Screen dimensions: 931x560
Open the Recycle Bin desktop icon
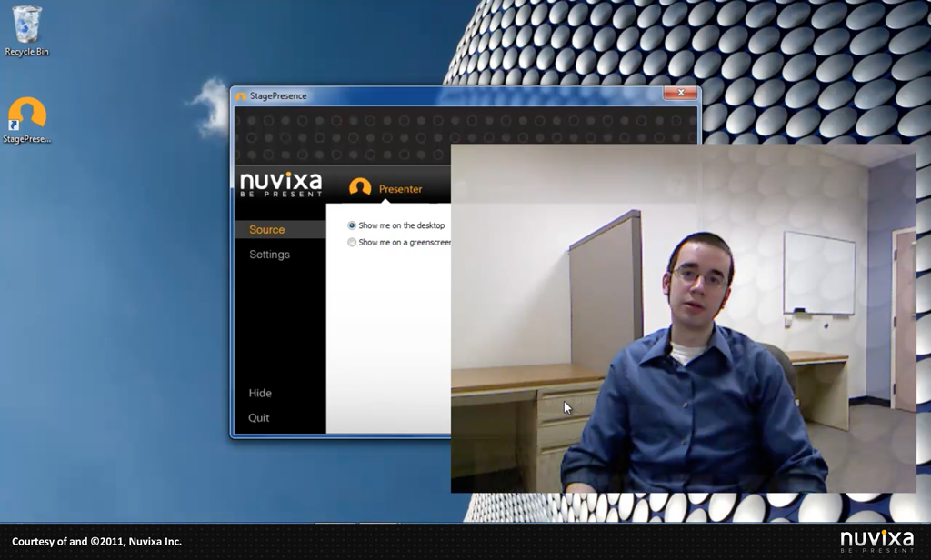click(x=26, y=27)
